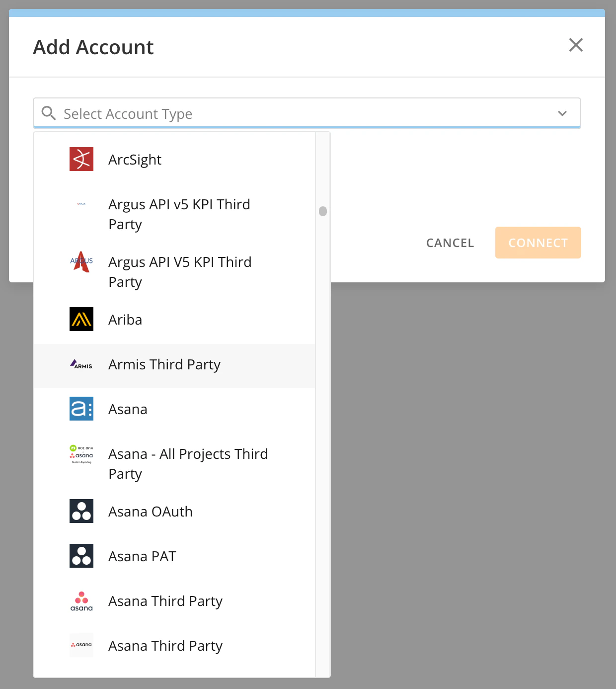Click the red ArcSight logo icon
This screenshot has height=689, width=616.
(x=81, y=159)
